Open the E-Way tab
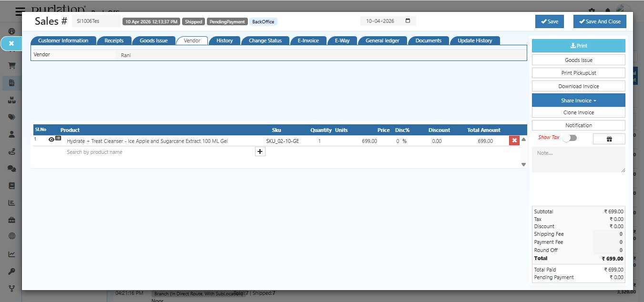 [x=342, y=40]
